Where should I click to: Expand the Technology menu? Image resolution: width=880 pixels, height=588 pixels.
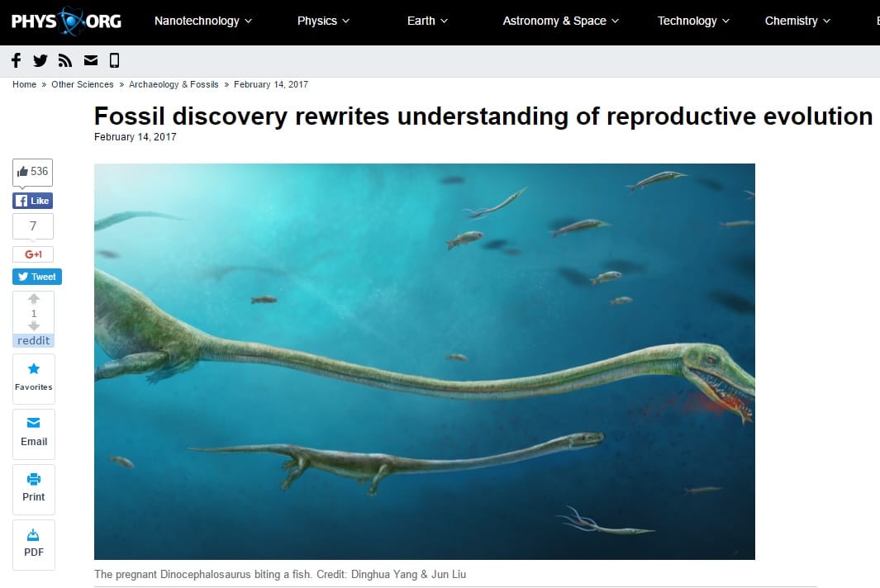point(693,21)
